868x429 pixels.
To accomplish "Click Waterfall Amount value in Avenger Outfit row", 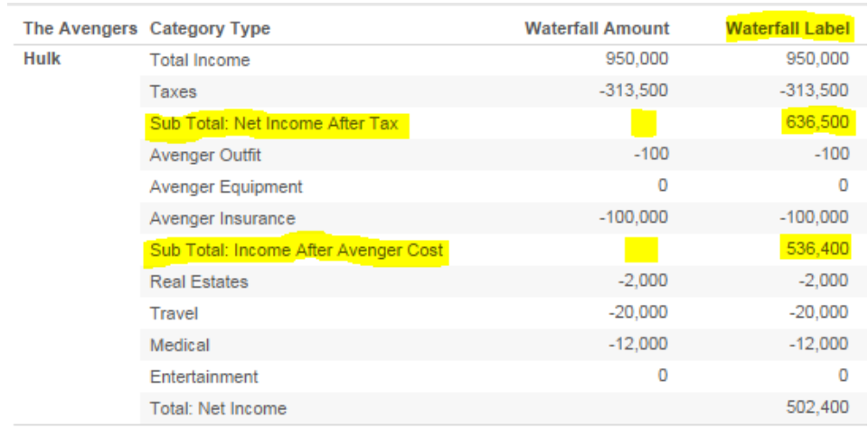I will point(651,154).
